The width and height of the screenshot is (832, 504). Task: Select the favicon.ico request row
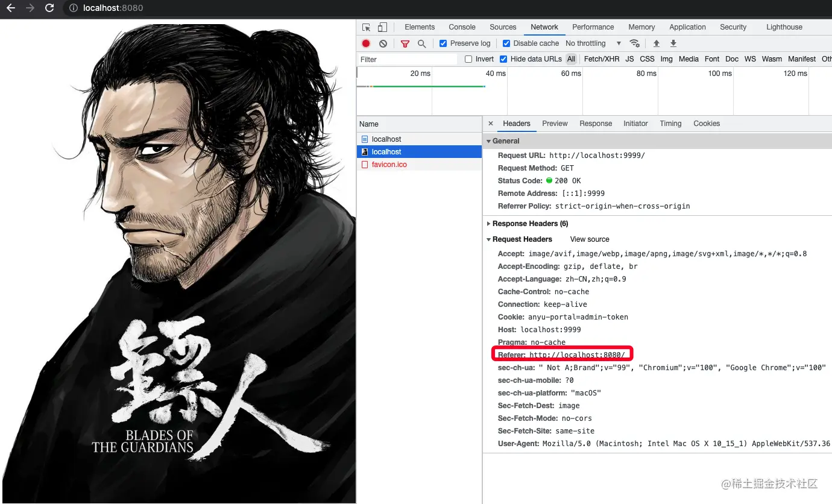click(419, 165)
